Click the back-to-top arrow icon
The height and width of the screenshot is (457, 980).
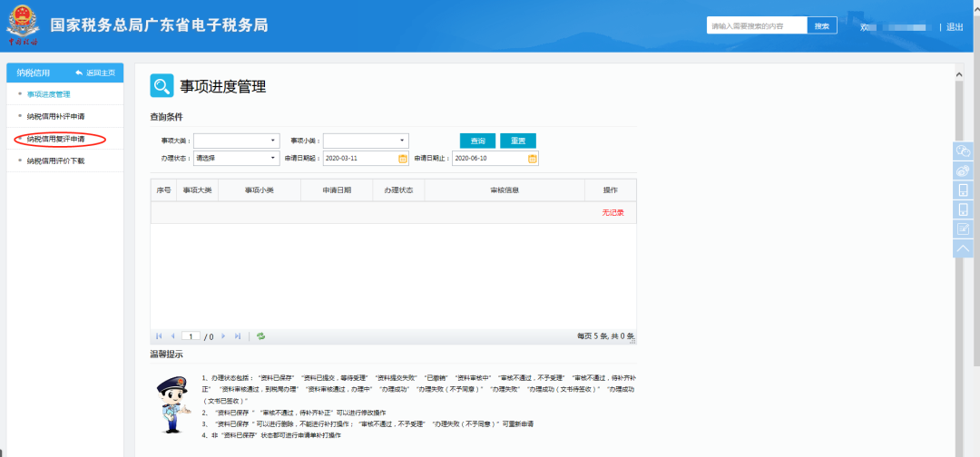point(963,248)
